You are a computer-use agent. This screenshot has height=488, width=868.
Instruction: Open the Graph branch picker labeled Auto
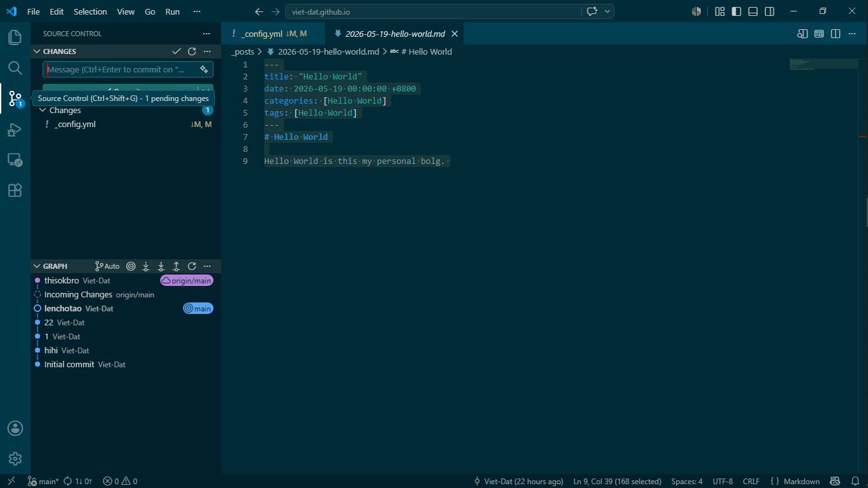[107, 266]
